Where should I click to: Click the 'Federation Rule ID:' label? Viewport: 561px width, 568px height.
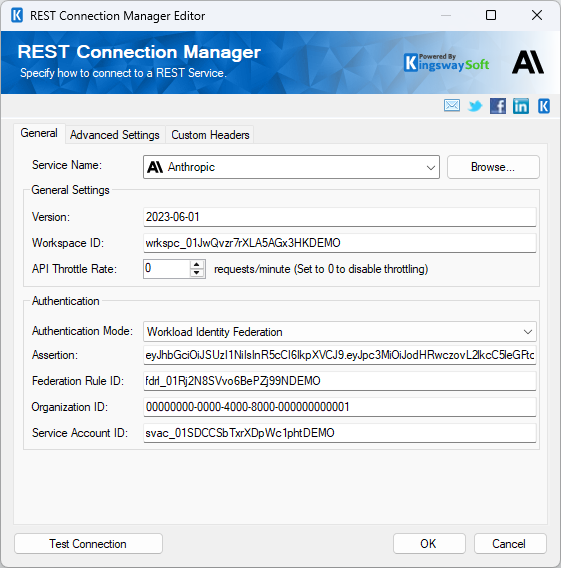(78, 381)
